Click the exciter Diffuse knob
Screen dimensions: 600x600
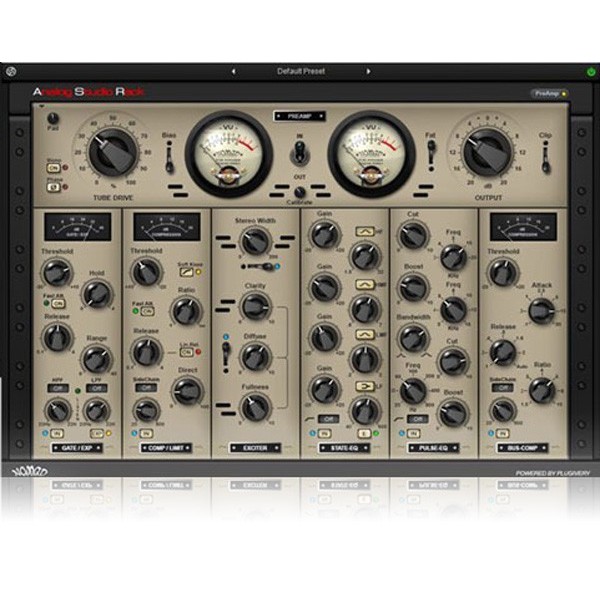pyautogui.click(x=255, y=357)
